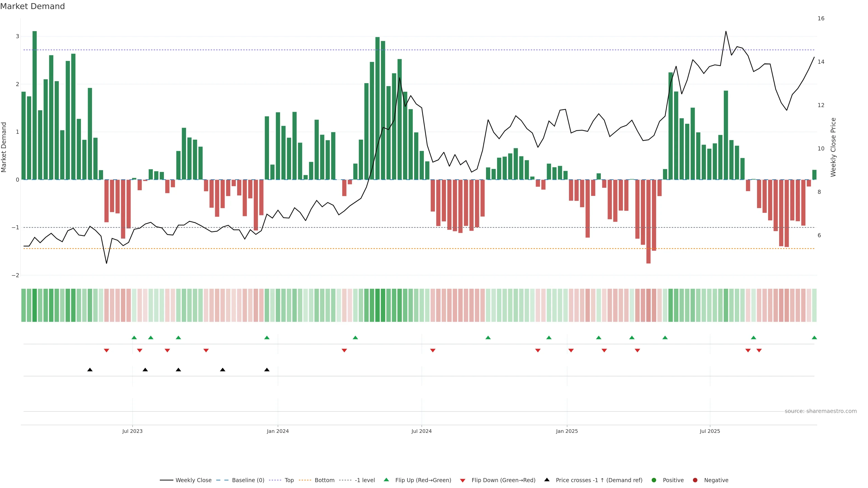
Task: Click the -1 level legend entry
Action: [365, 480]
